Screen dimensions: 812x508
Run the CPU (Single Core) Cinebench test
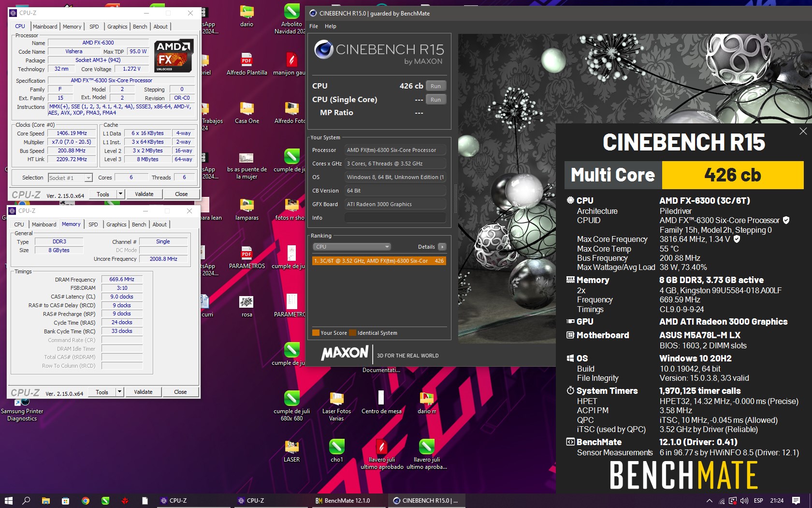click(x=435, y=100)
